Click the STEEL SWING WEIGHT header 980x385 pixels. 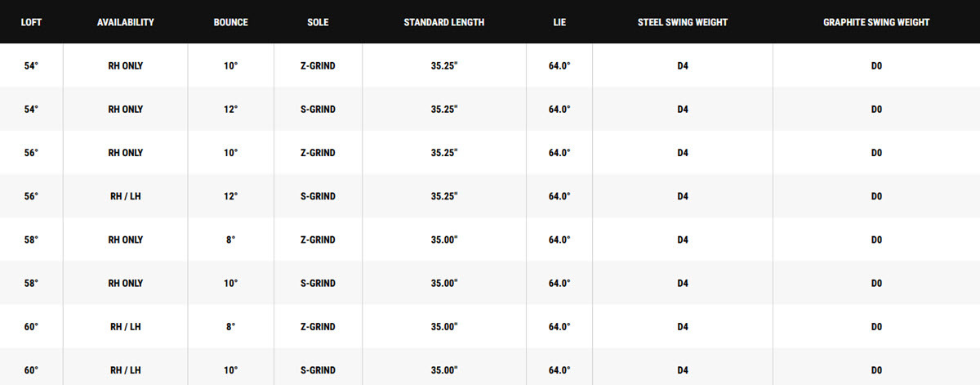(683, 22)
